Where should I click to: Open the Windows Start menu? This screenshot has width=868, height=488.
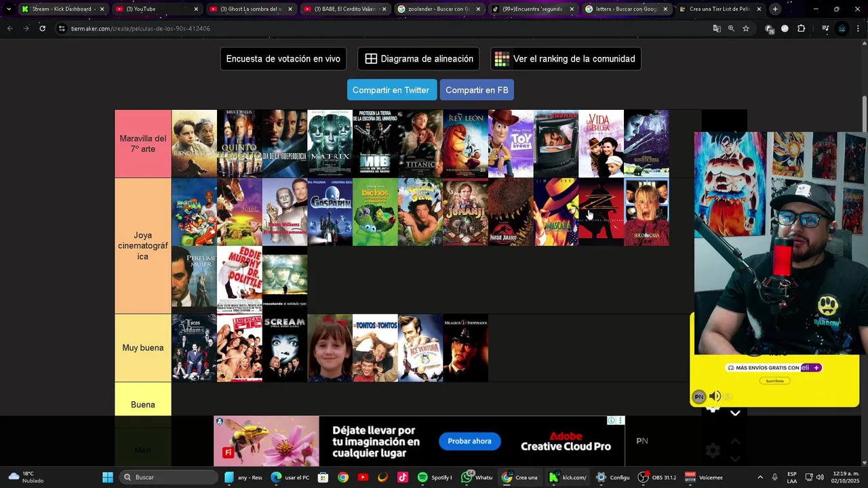108,477
